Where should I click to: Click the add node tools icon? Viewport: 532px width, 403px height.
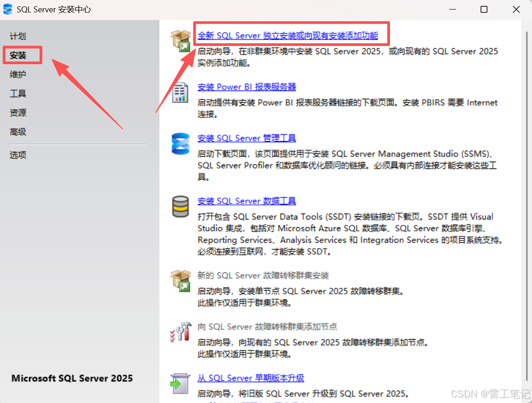(x=181, y=332)
